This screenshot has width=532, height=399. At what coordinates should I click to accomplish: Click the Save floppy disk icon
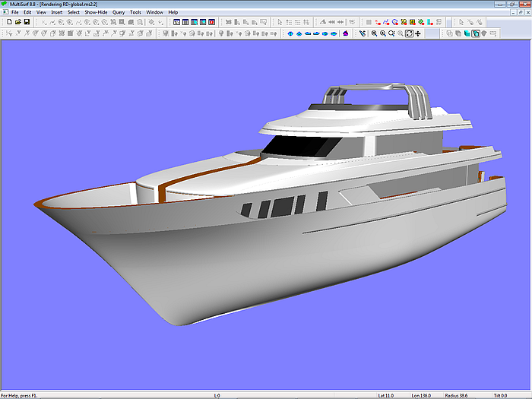(x=27, y=22)
